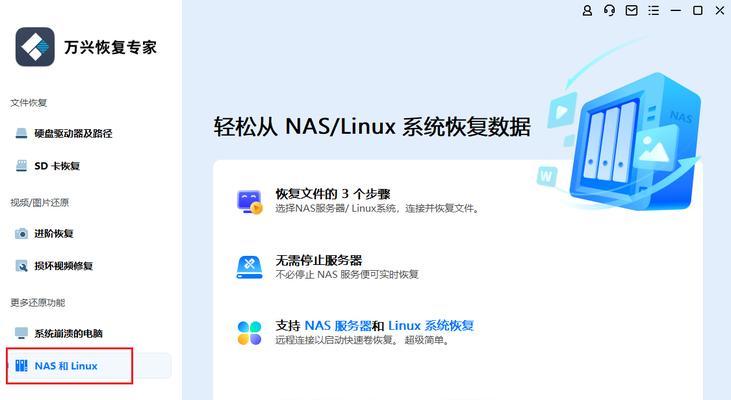This screenshot has width=731, height=400.
Task: Open the mail feedback icon
Action: coord(631,10)
